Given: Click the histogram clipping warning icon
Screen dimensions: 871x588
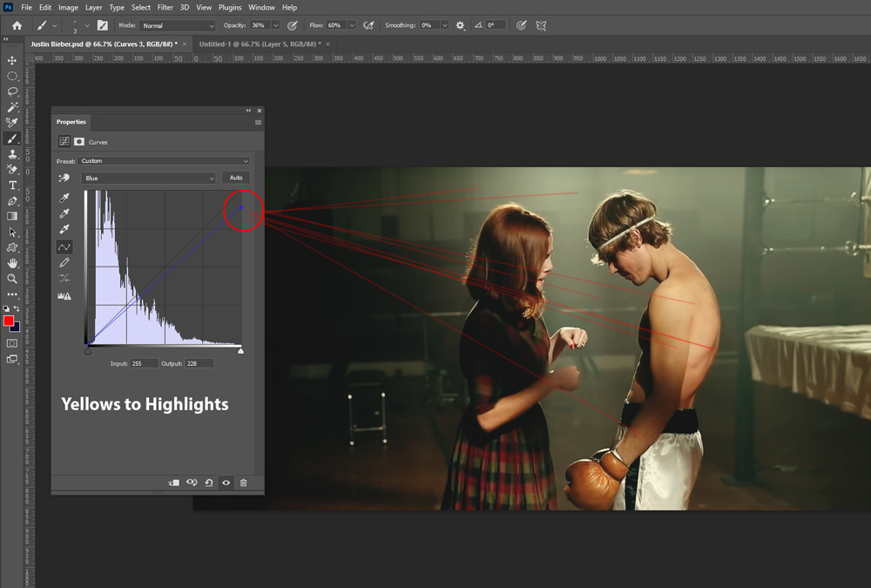Looking at the screenshot, I should click(64, 296).
